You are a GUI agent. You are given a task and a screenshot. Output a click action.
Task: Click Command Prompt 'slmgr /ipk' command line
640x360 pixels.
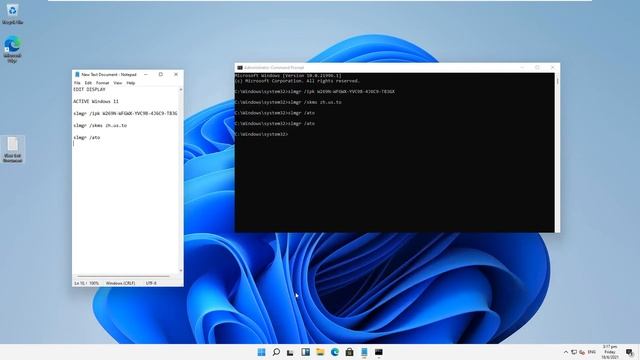click(315, 92)
